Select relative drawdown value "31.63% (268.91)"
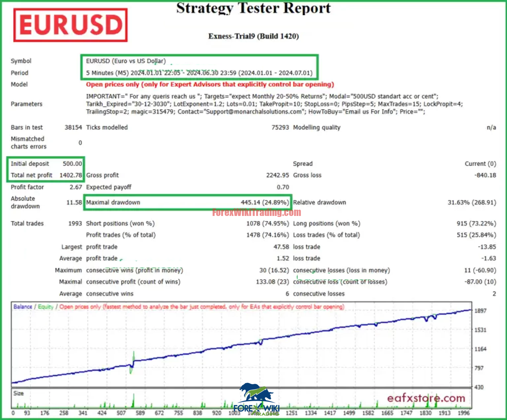 point(472,202)
